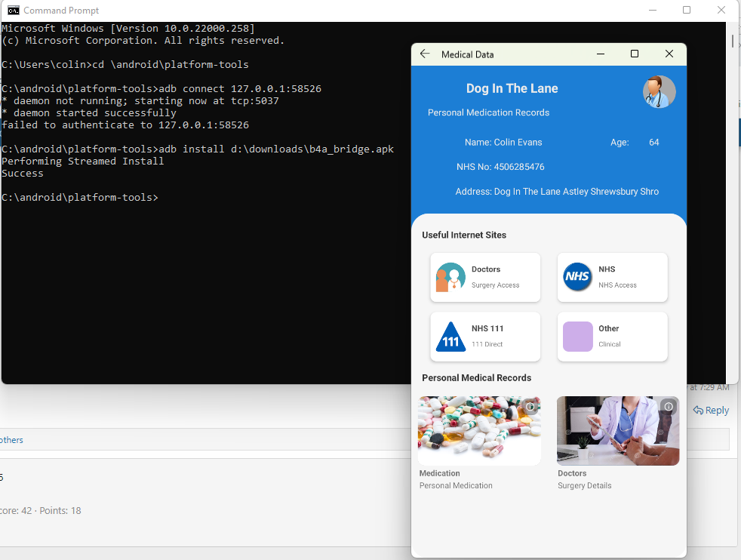This screenshot has width=741, height=560.
Task: Close the Medical Data window
Action: (669, 54)
